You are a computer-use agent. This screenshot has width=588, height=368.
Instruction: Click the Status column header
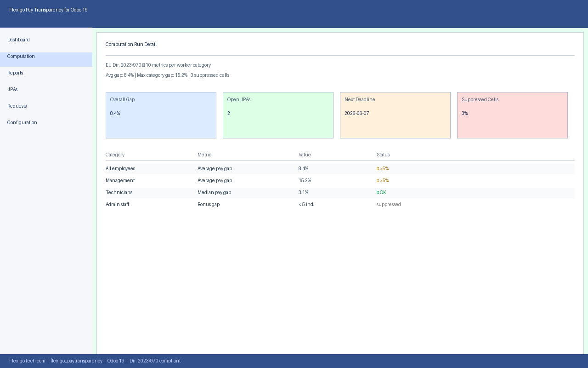pos(383,155)
